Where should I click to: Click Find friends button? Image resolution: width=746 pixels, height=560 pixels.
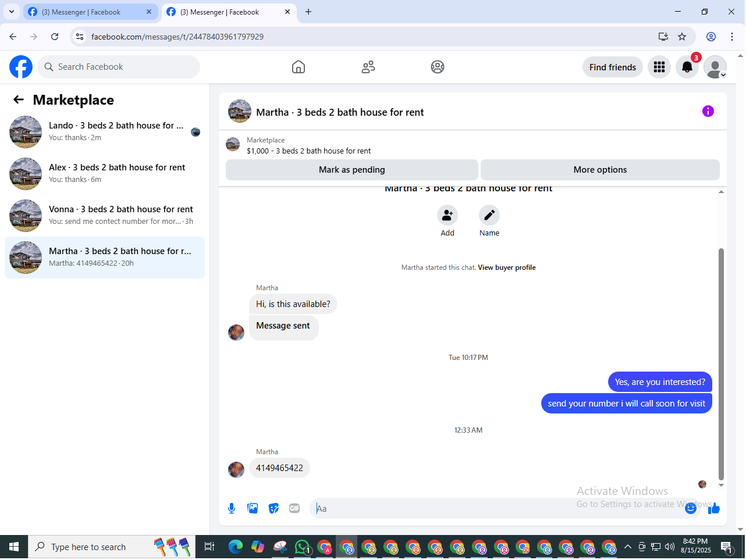[613, 67]
